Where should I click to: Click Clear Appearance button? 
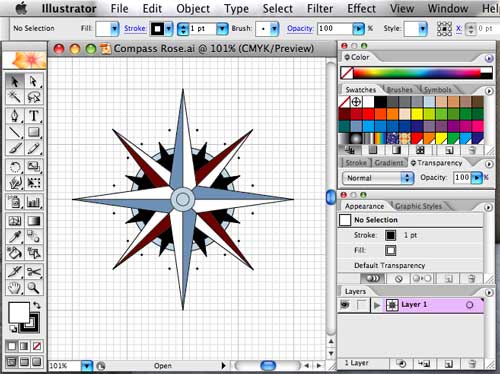tap(399, 279)
